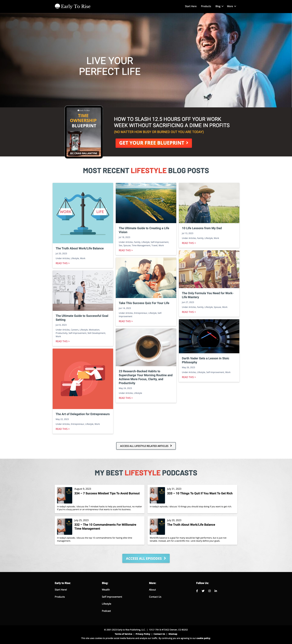Viewport: 292px width, 644px height.
Task: Open LinkedIn icon in footer
Action: pyautogui.click(x=216, y=591)
